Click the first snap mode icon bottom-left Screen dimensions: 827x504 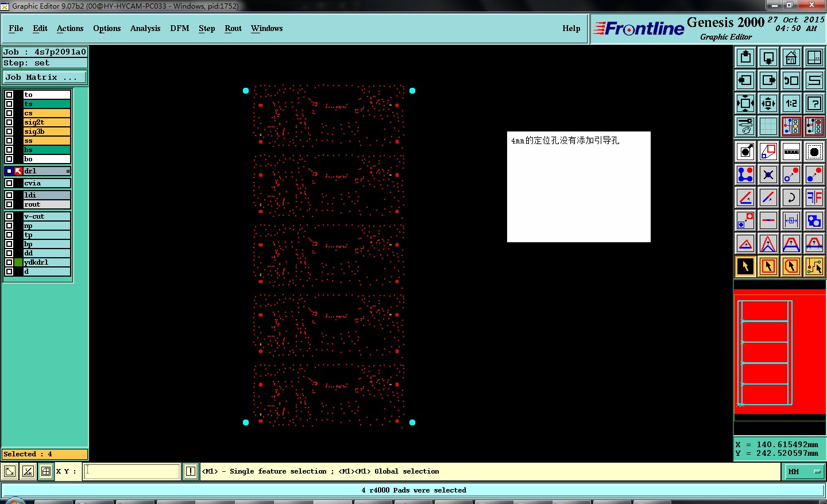click(10, 471)
